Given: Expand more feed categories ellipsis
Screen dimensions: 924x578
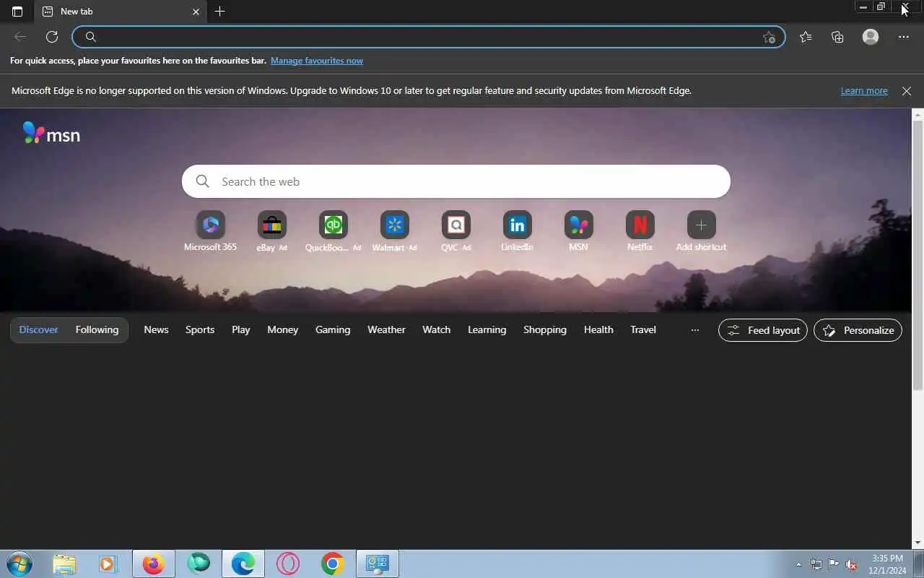Looking at the screenshot, I should tap(695, 330).
